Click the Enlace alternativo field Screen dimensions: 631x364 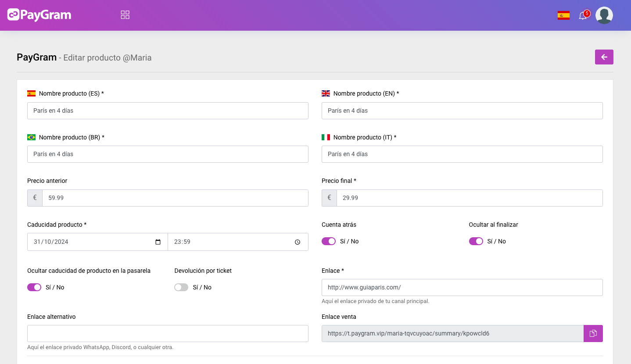tap(168, 333)
